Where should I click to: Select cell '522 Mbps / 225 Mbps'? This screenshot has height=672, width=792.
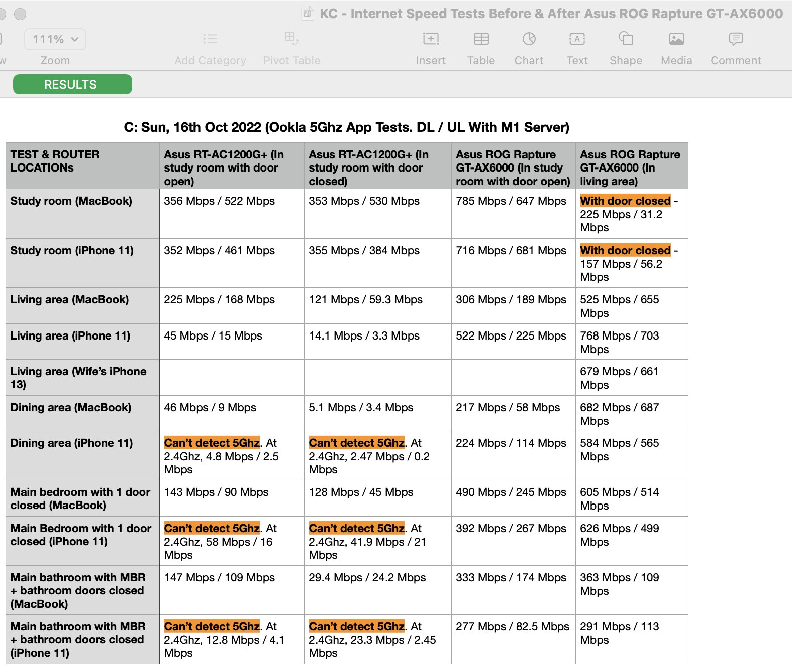point(514,342)
